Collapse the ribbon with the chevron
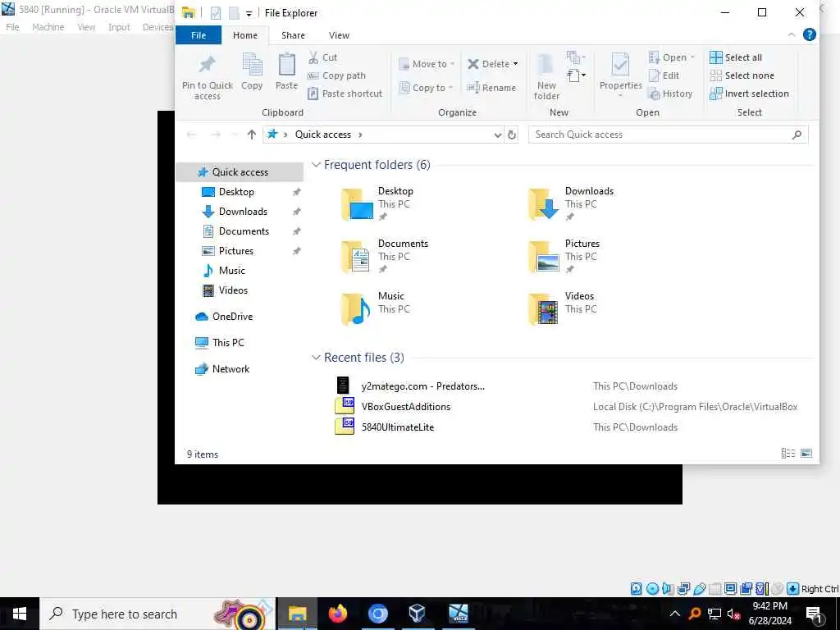 (x=792, y=34)
